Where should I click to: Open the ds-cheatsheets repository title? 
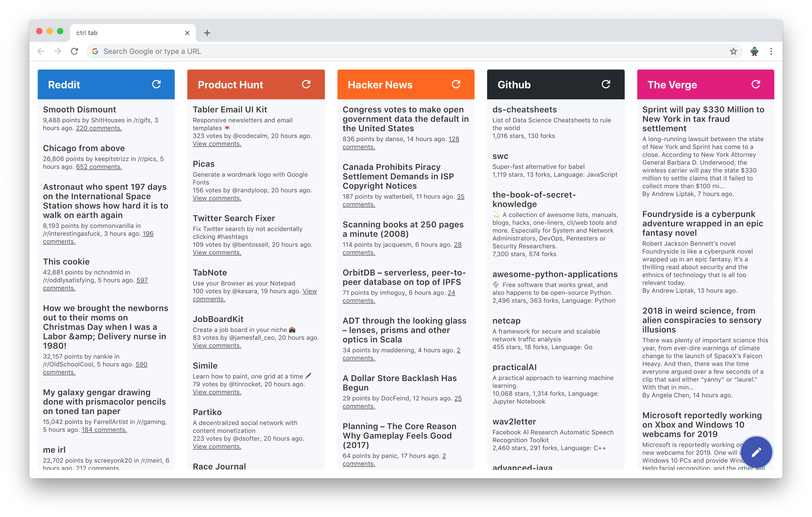pos(524,110)
